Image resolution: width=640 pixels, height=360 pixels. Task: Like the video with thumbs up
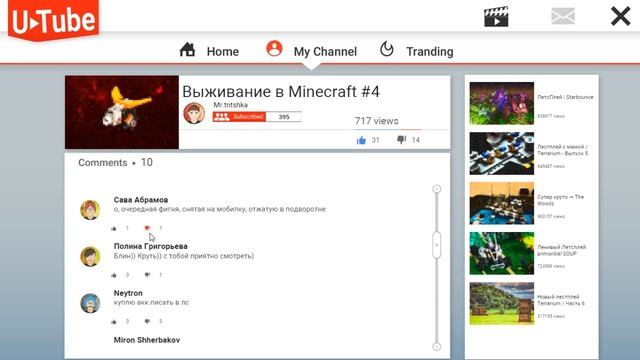(x=361, y=140)
